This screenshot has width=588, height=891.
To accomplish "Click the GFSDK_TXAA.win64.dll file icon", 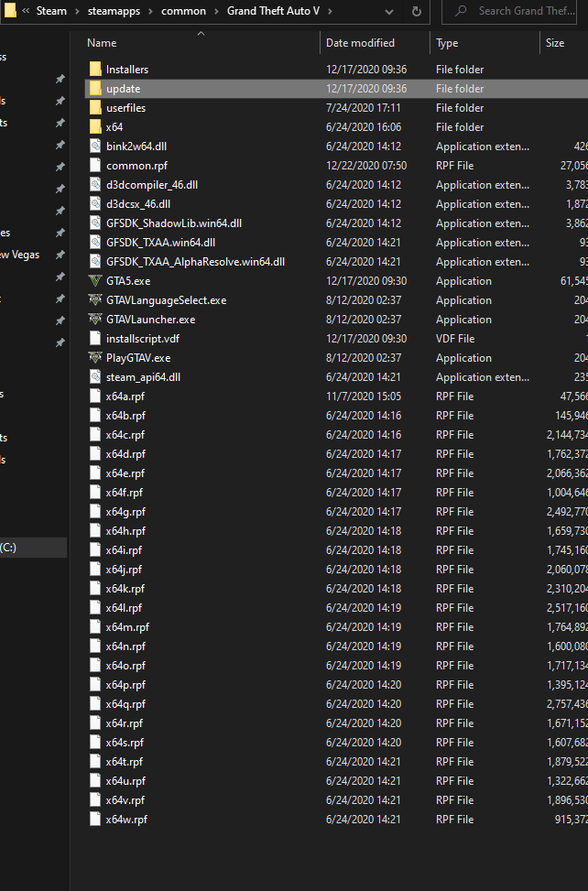I will point(95,243).
